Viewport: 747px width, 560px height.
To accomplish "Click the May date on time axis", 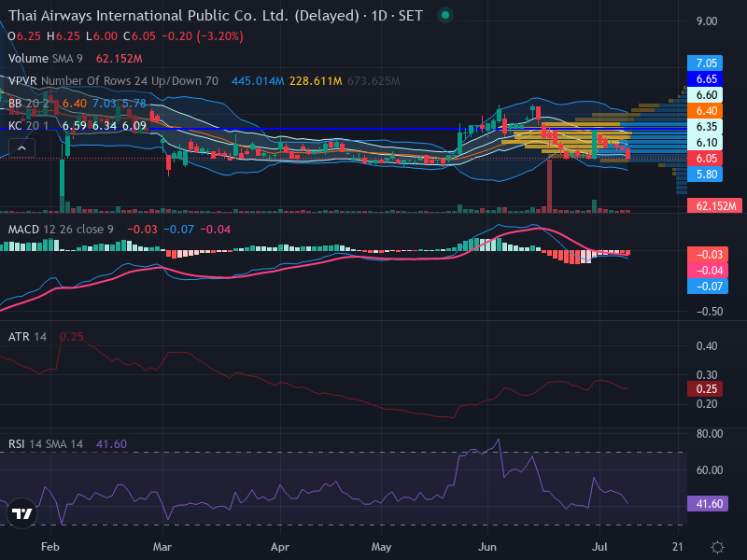I will (x=381, y=547).
